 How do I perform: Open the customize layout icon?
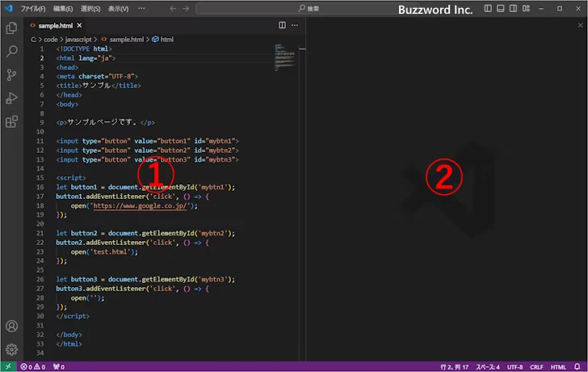pos(526,8)
